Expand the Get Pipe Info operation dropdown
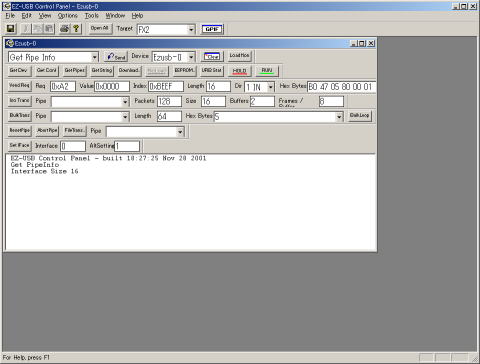The image size is (480, 364). 95,57
